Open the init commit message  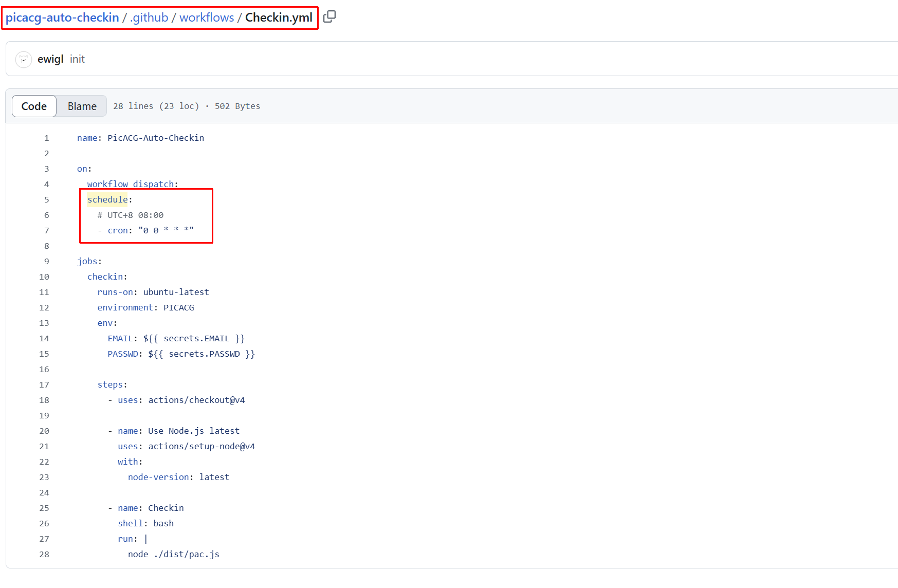tap(77, 59)
